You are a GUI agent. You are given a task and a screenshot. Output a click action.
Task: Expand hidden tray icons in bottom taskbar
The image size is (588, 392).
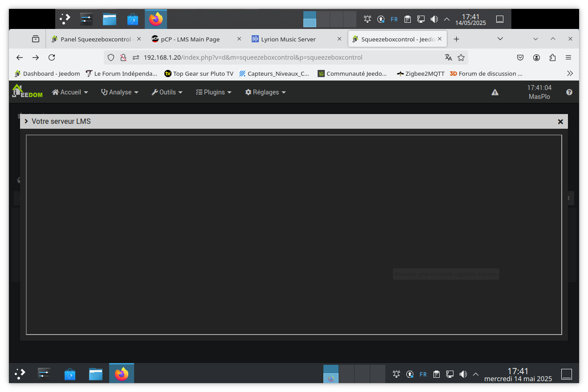coord(476,374)
